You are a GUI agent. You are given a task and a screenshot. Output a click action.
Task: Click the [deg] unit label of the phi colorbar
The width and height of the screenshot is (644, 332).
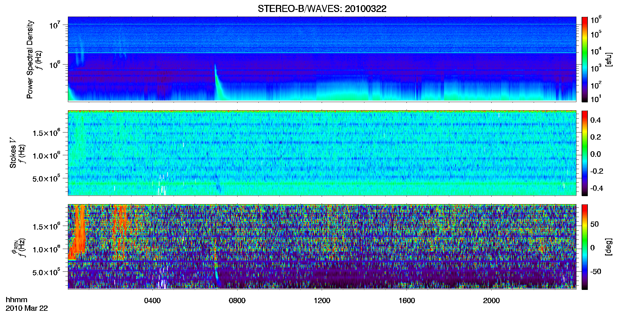pos(608,247)
